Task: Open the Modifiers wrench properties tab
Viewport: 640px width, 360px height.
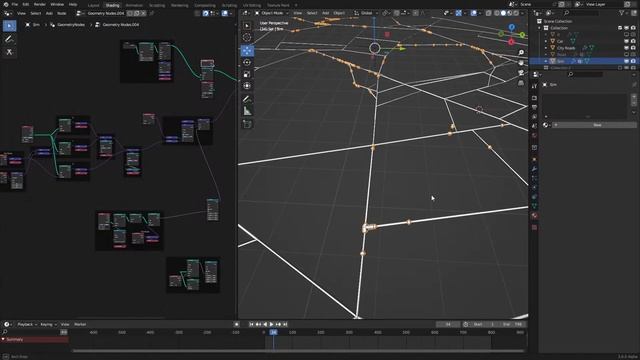Action: [x=534, y=169]
